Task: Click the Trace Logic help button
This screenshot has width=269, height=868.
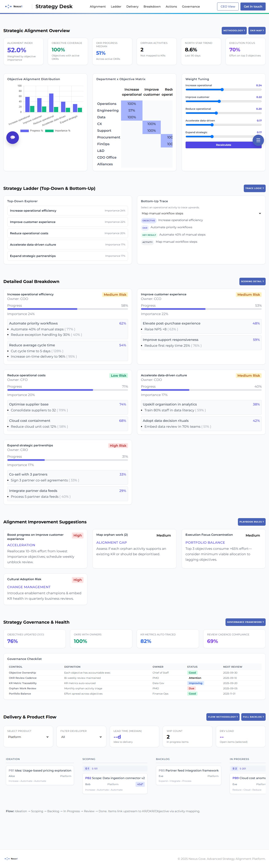Action: 254,188
